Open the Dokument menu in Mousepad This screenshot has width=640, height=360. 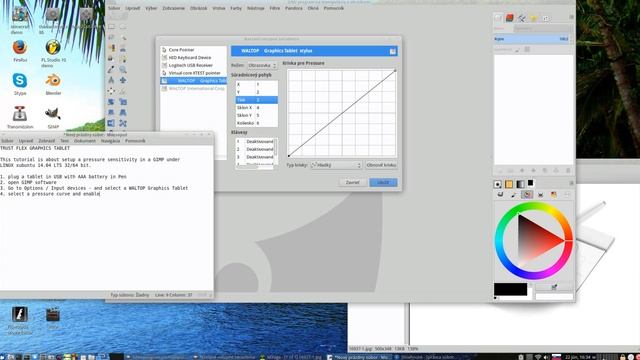coord(84,141)
